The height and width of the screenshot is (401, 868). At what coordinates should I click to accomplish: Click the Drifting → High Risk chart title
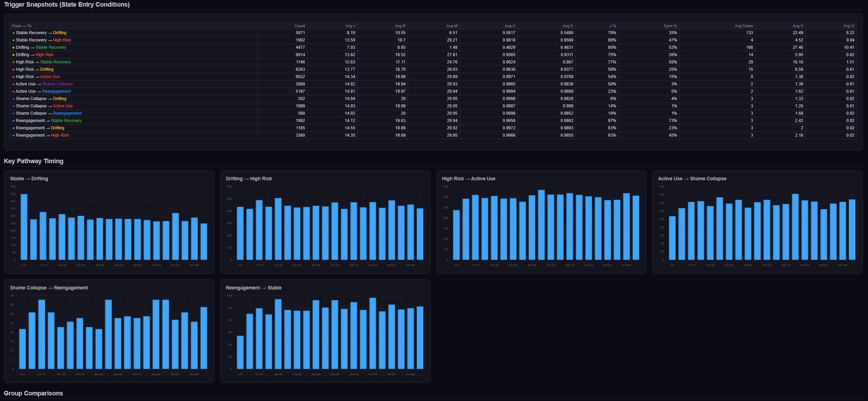[249, 179]
